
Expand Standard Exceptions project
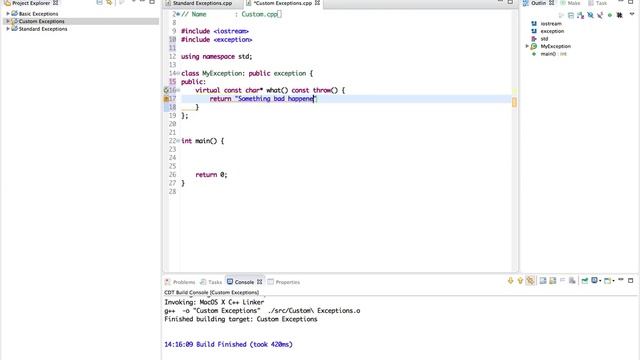pyautogui.click(x=8, y=29)
